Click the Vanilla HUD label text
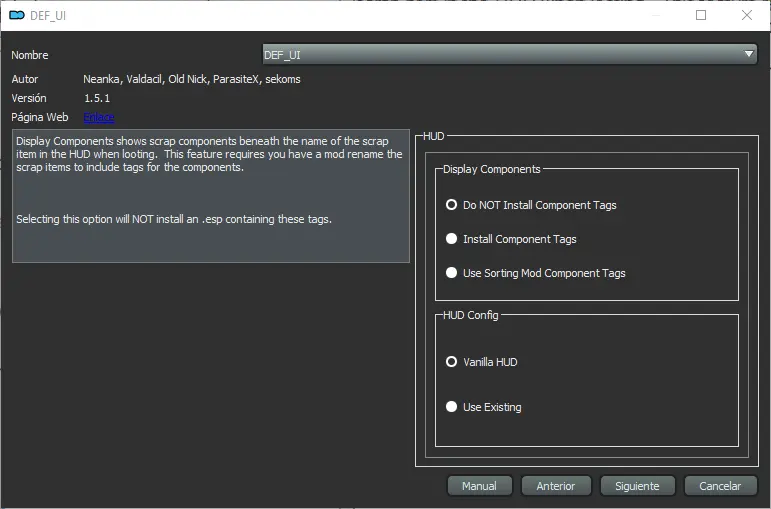The image size is (771, 509). point(490,362)
